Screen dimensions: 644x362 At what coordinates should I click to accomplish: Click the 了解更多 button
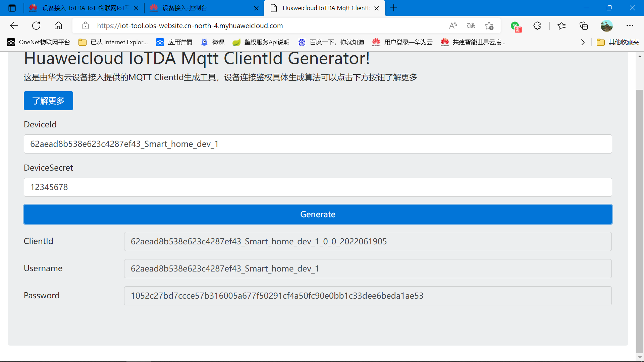[x=48, y=101]
